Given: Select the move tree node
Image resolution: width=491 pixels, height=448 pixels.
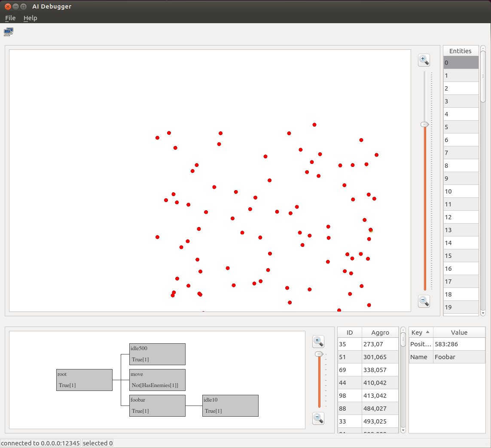Looking at the screenshot, I should 157,380.
